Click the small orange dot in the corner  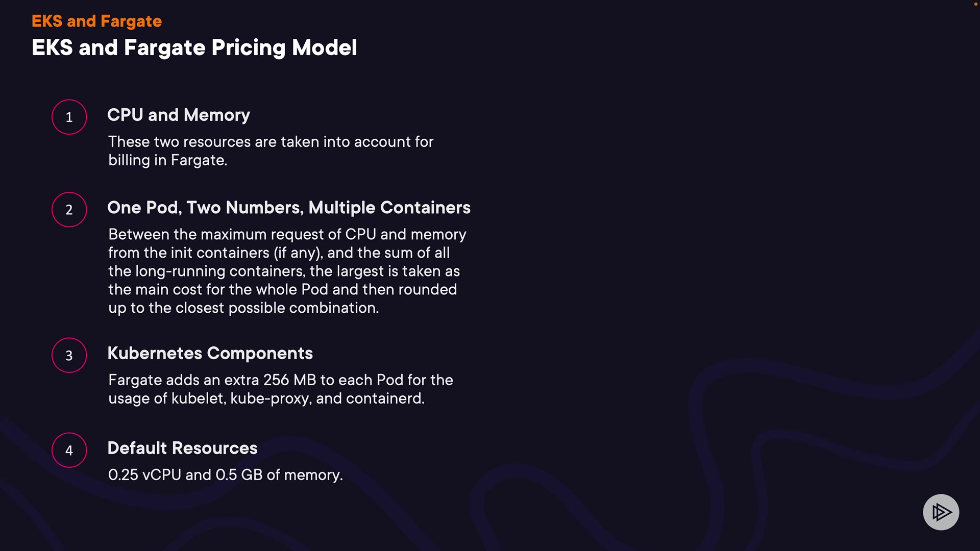[975, 4]
